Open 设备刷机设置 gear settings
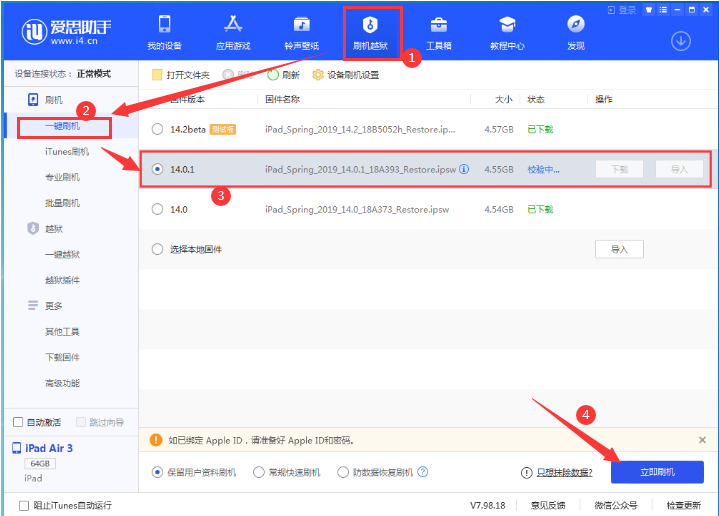Screen dimensions: 719x516 point(346,75)
